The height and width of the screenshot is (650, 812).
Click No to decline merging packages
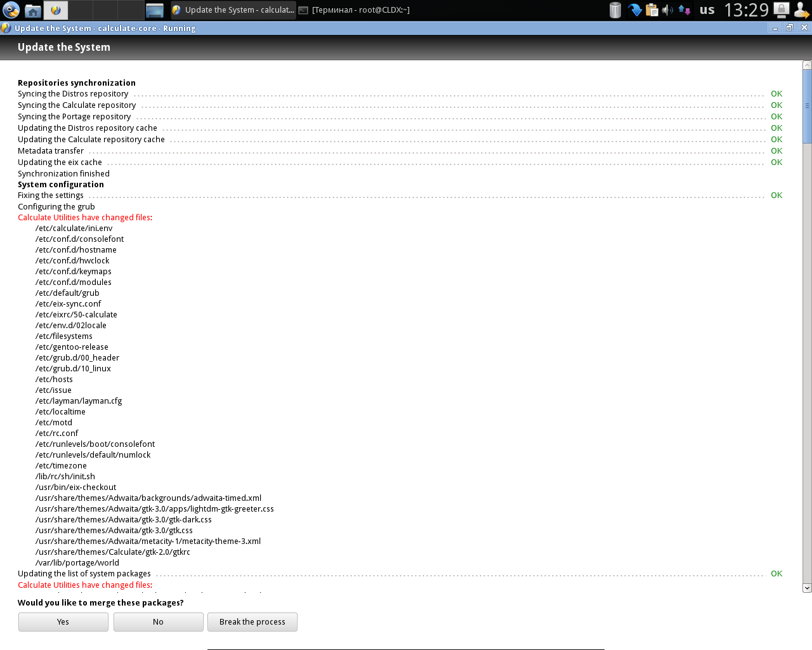click(x=158, y=622)
